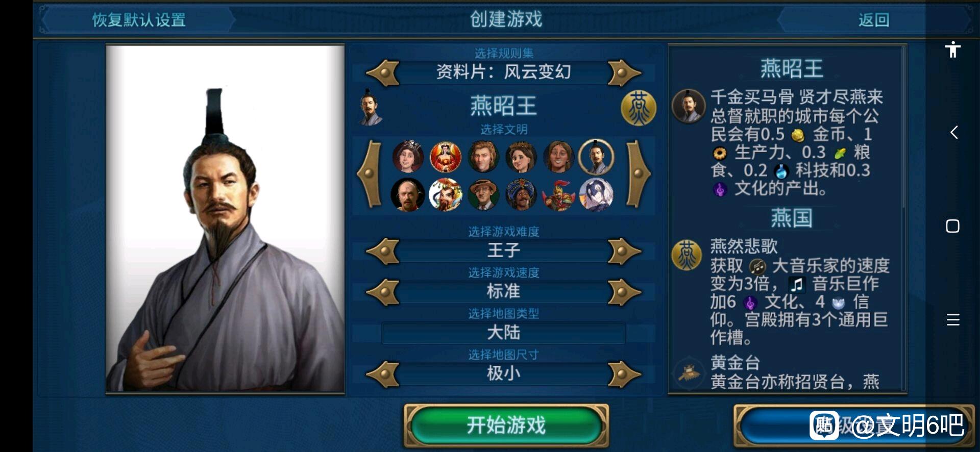Decrease game speed from 标准
The image size is (980, 452).
[x=383, y=292]
